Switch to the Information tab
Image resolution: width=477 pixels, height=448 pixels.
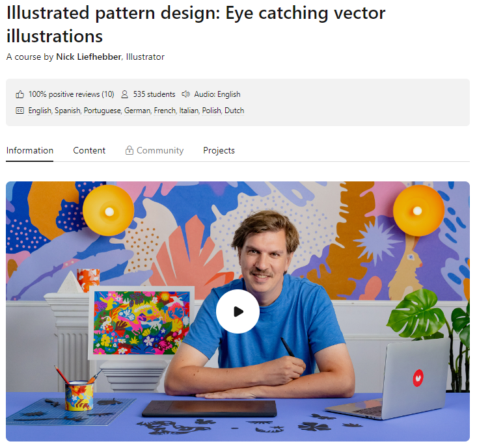tap(30, 150)
